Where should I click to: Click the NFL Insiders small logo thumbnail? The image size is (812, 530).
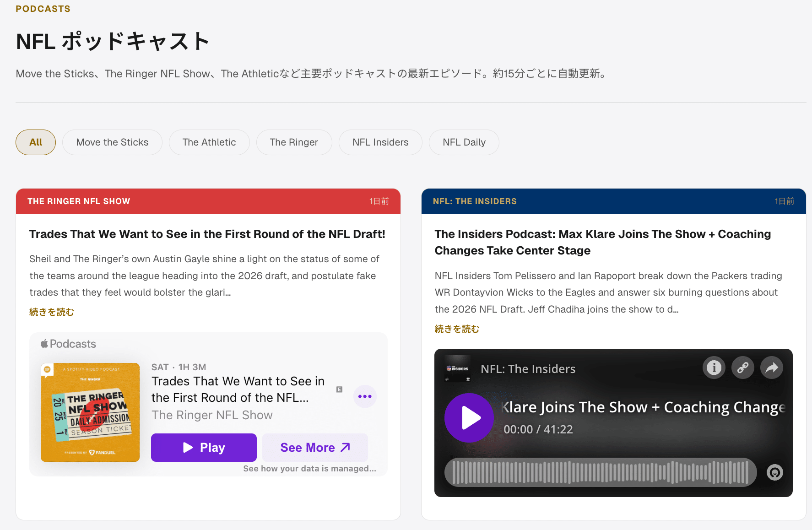(x=457, y=368)
